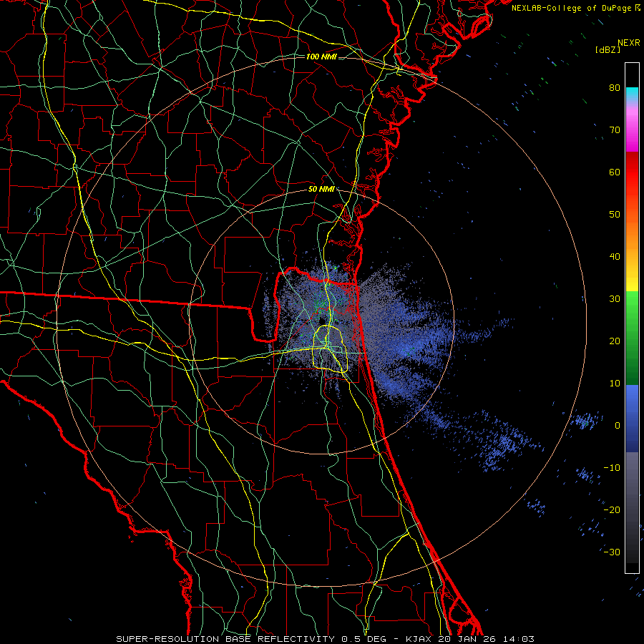Click the blue segment of the colorbar
This screenshot has height=644, width=644.
[x=632, y=418]
